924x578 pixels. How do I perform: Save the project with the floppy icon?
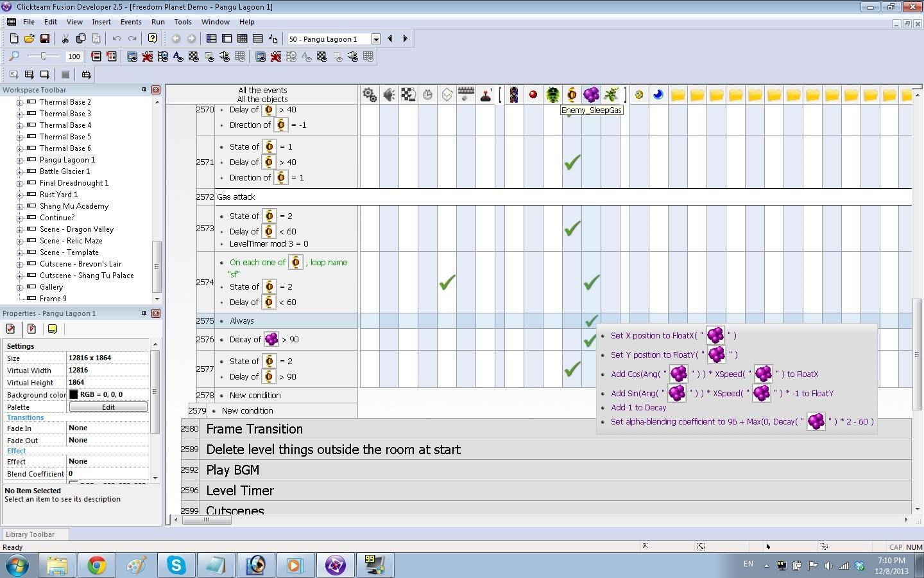[x=44, y=39]
